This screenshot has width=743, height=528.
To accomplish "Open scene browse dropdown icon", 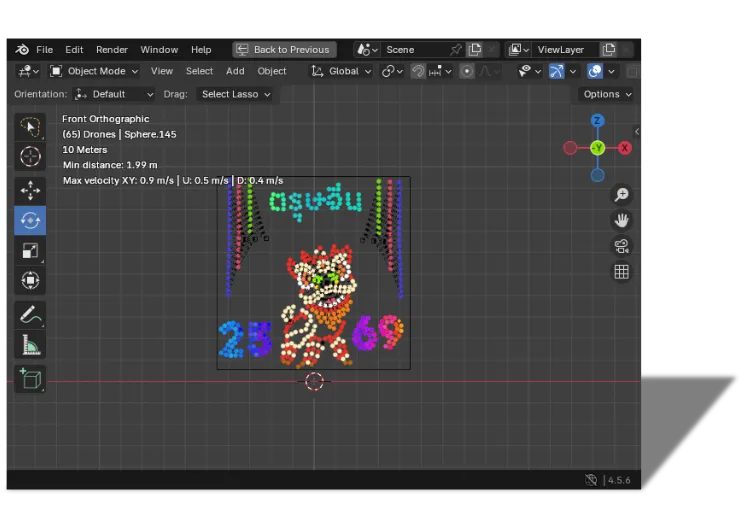I will 367,49.
